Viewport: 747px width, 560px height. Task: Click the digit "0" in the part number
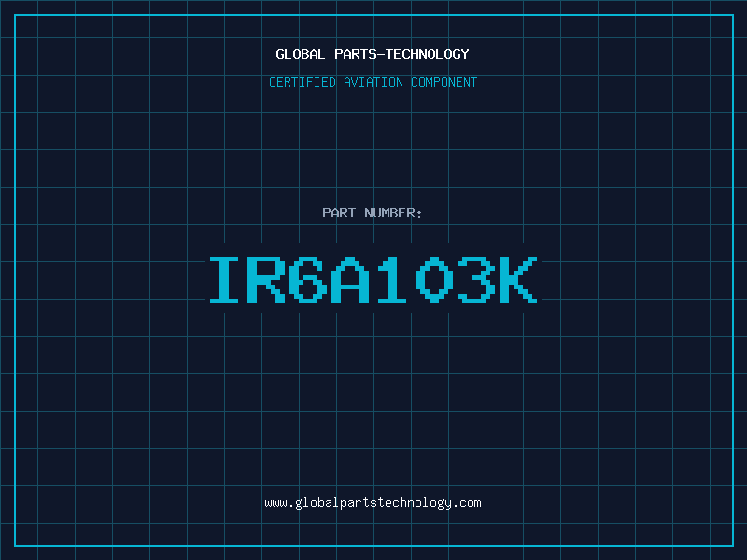click(x=435, y=279)
